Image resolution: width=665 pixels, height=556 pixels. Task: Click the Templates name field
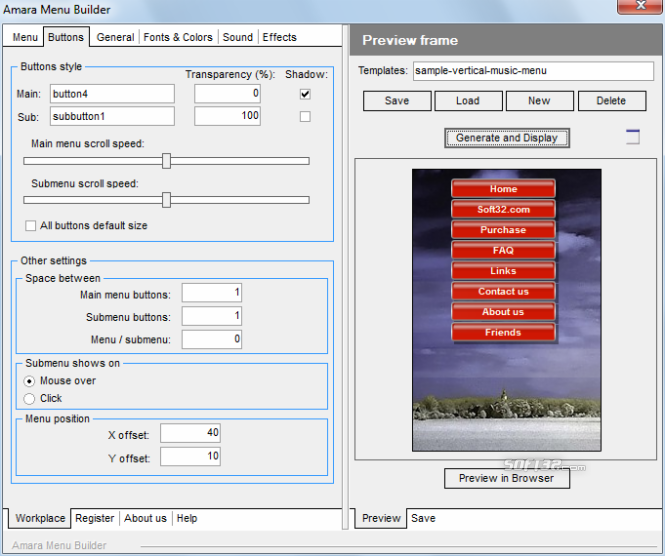pos(533,71)
